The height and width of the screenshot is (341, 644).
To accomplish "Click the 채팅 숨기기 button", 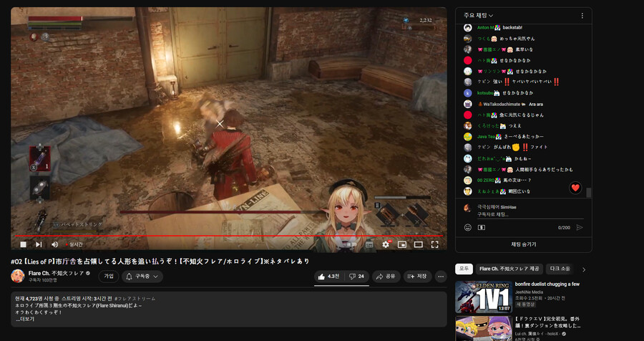I will [x=523, y=244].
